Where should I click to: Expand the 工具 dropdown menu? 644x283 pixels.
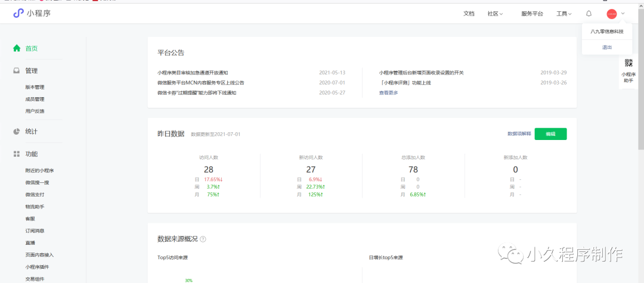click(563, 13)
